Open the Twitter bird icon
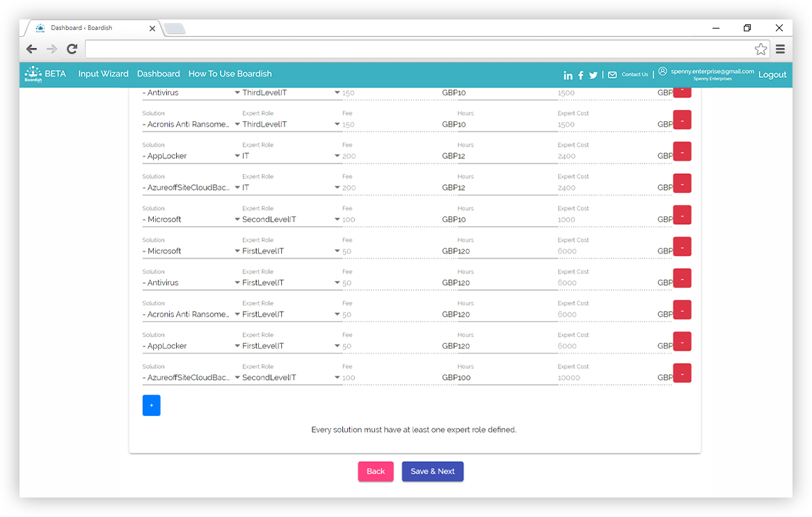812x517 pixels. 594,75
